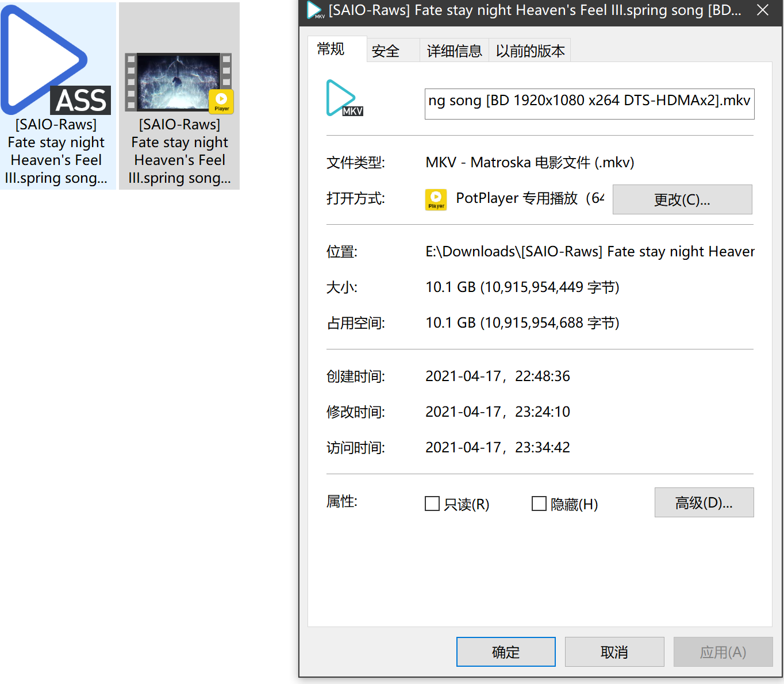Click the 取消 button
The width and height of the screenshot is (784, 684).
pos(614,652)
